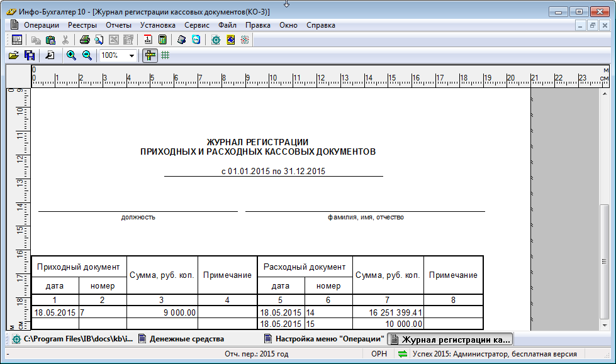Screen dimensions: 616x364
Task: Click the ОРН status bar indicator
Action: (x=379, y=354)
